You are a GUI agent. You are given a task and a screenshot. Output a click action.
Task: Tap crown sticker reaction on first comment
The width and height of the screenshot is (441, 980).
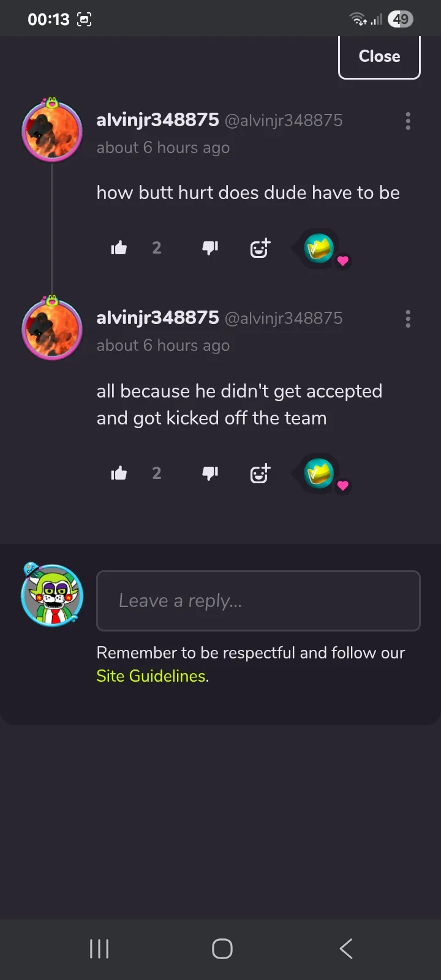(x=319, y=249)
